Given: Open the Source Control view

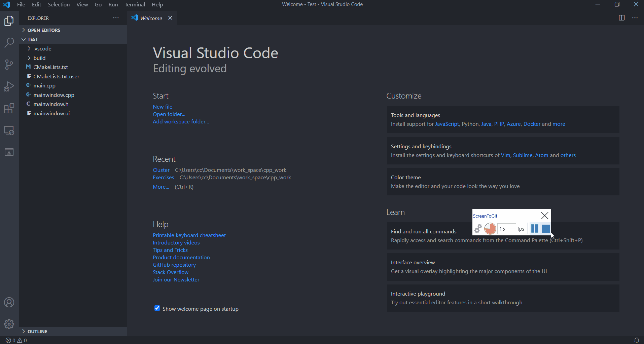Looking at the screenshot, I should click(x=9, y=64).
